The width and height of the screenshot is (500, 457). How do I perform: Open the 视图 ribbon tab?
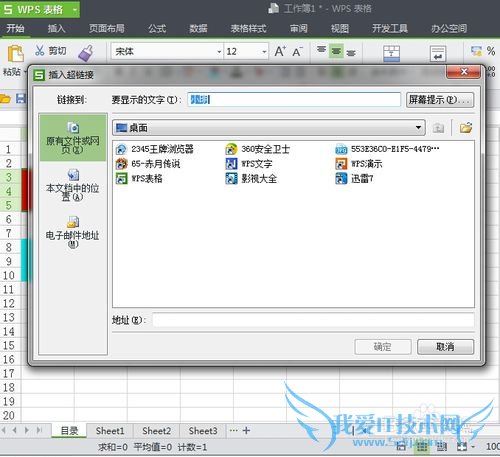point(340,28)
